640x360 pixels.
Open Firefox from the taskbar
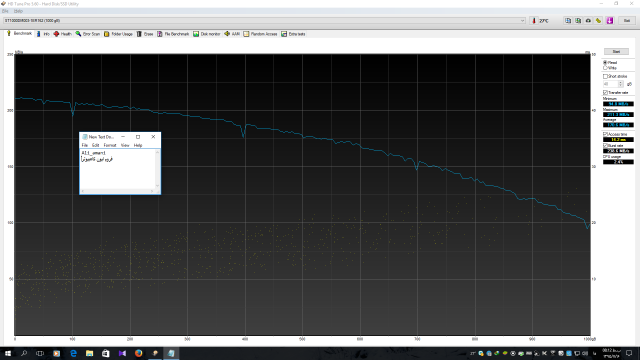(138, 353)
